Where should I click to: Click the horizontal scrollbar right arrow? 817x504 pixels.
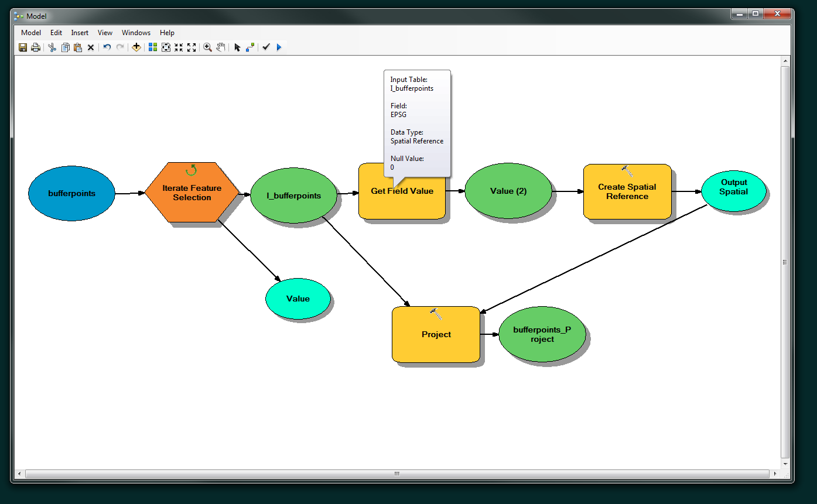point(775,474)
